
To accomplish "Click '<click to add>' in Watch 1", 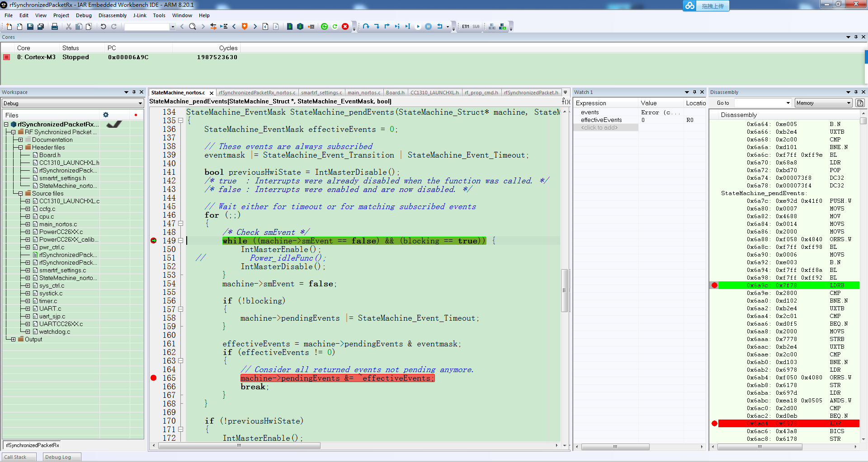I will 599,128.
